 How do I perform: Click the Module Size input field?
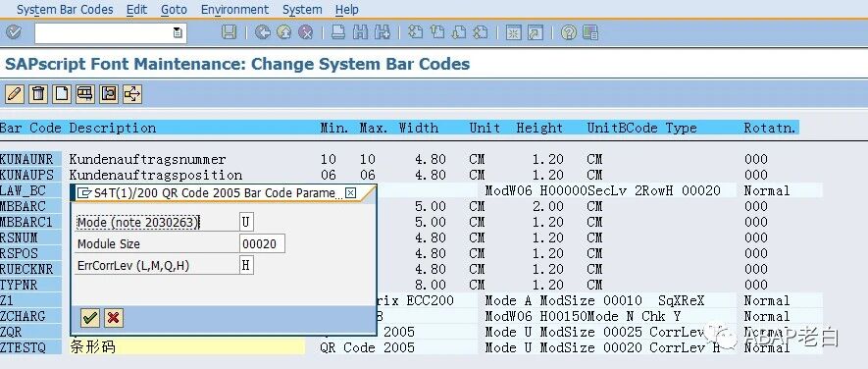263,243
